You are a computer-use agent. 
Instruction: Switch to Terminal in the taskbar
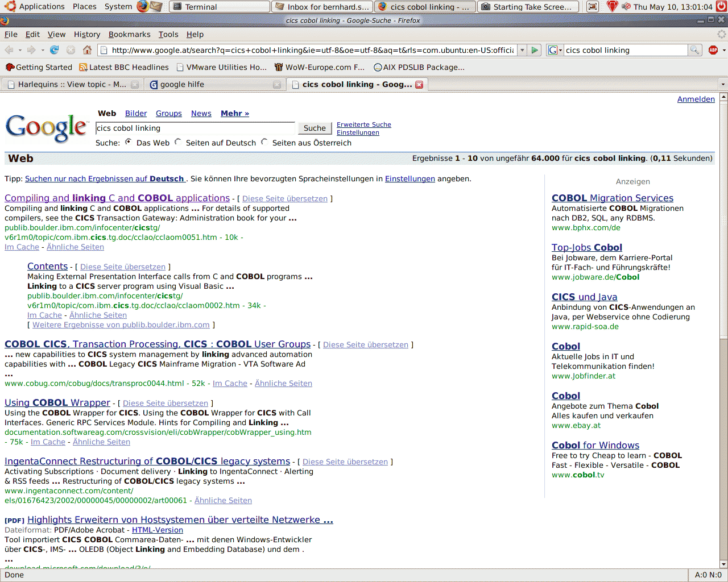220,7
